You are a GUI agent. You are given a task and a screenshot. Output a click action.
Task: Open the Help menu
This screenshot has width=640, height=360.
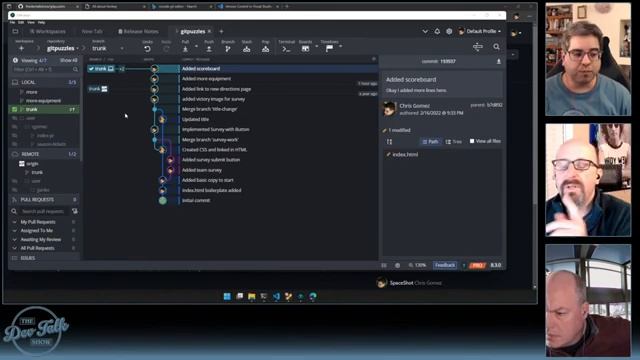point(42,22)
